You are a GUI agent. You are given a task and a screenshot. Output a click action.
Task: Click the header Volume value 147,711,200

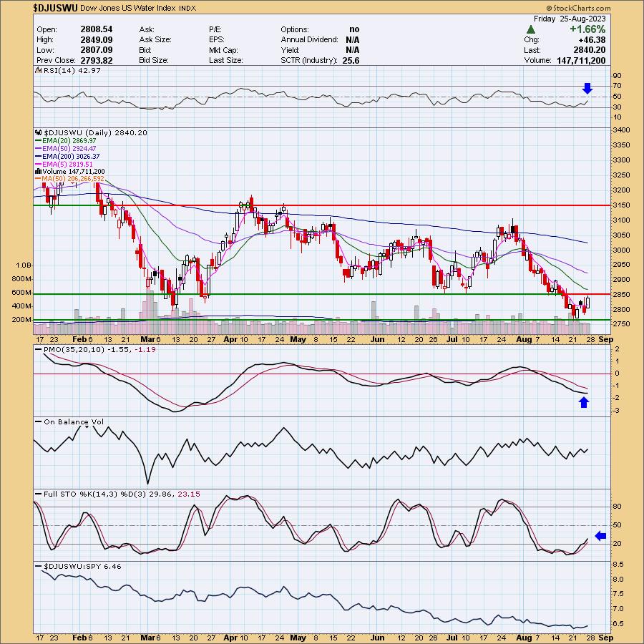click(581, 60)
